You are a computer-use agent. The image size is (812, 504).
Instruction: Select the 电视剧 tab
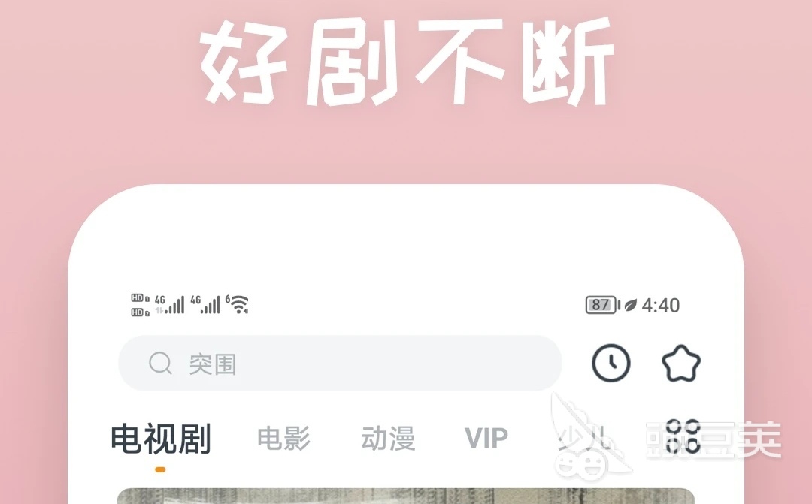click(161, 439)
